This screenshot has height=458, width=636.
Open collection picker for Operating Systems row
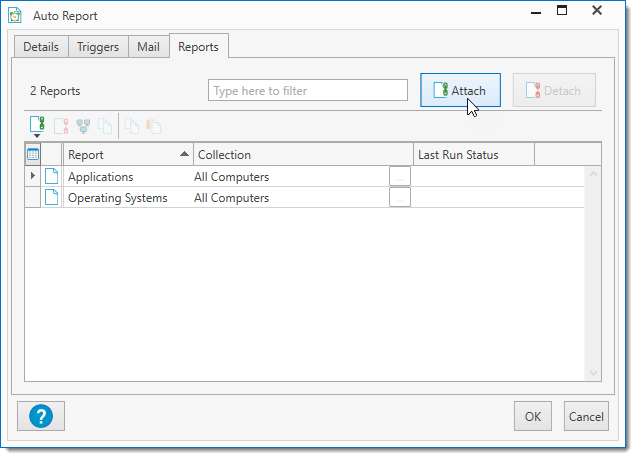point(400,198)
